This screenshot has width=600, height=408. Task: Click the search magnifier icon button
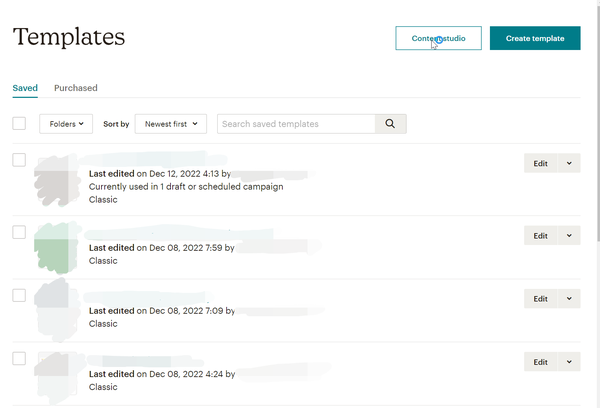pyautogui.click(x=391, y=124)
